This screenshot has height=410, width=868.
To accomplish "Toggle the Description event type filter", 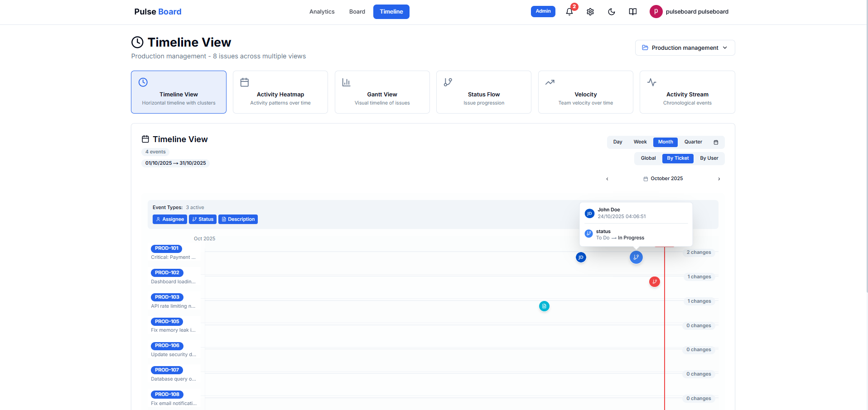I will (238, 219).
